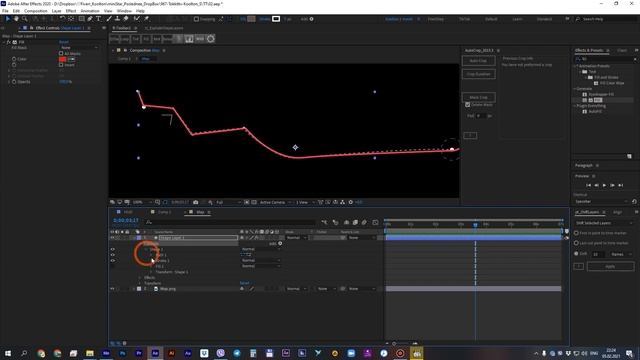Toggle visibility eye of Shape Layer 1
The height and width of the screenshot is (360, 640).
112,238
